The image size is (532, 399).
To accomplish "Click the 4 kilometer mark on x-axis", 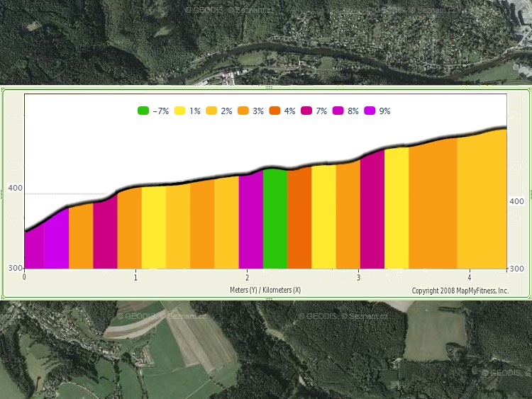I will coord(470,277).
